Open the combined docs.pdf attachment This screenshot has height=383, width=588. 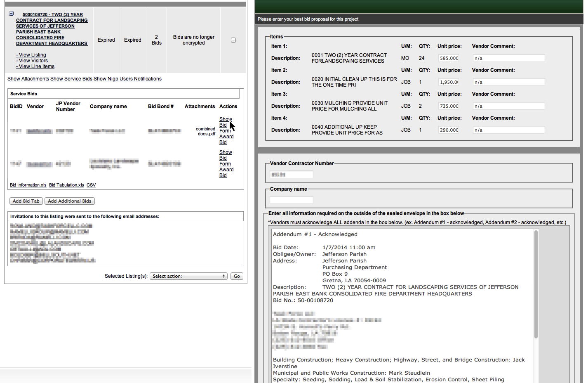pyautogui.click(x=206, y=131)
